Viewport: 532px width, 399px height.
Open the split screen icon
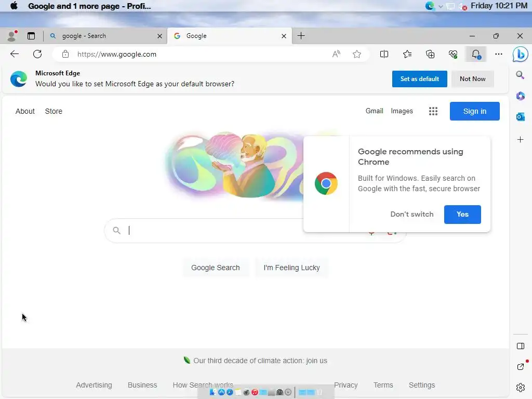384,54
